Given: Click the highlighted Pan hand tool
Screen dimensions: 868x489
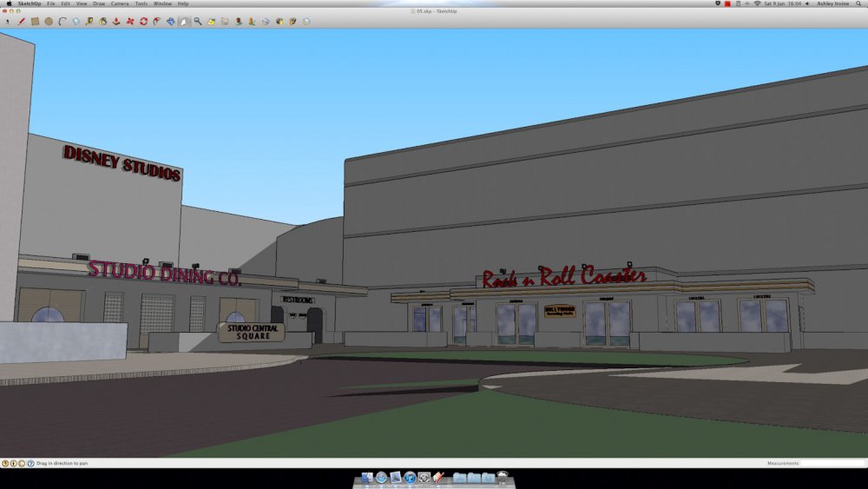Looking at the screenshot, I should point(184,22).
